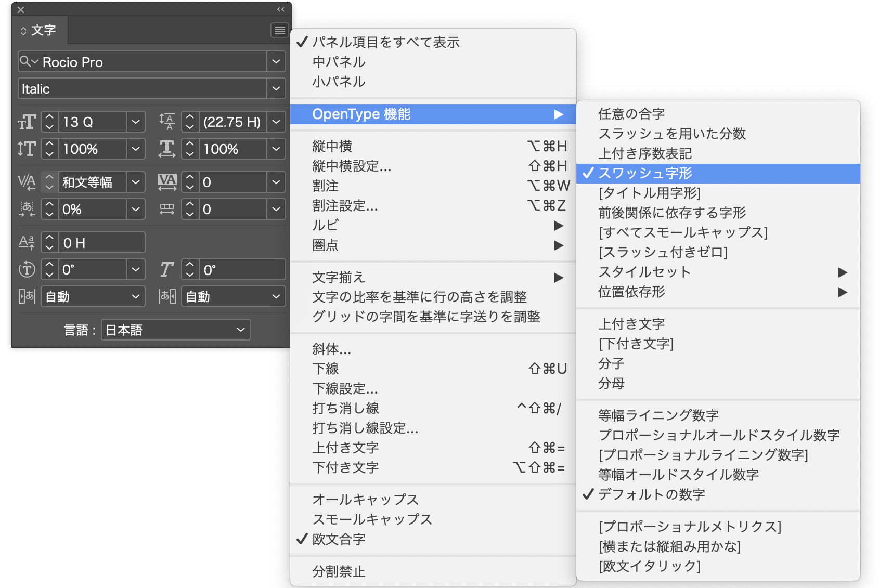Click the kerning (和文等幅) icon
The image size is (879, 588).
click(x=27, y=182)
